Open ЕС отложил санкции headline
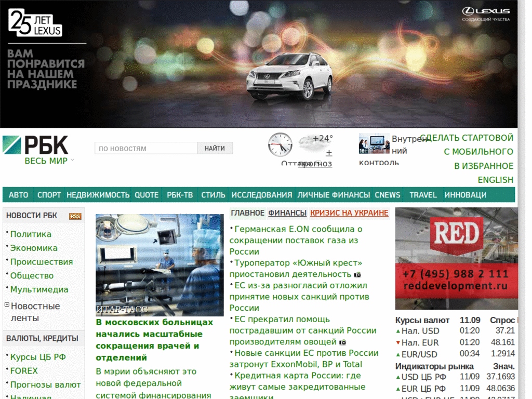This screenshot has width=532, height=399. click(299, 297)
